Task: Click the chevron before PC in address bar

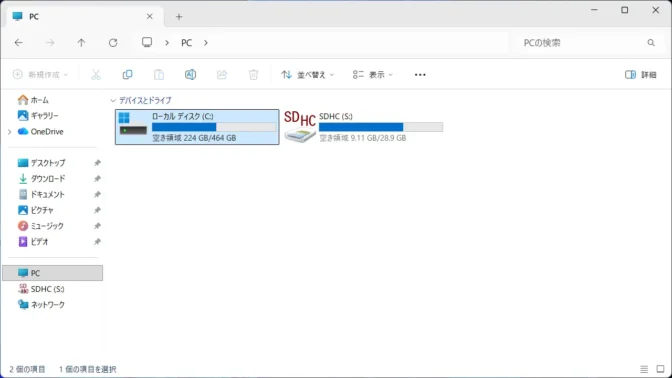Action: coord(167,42)
